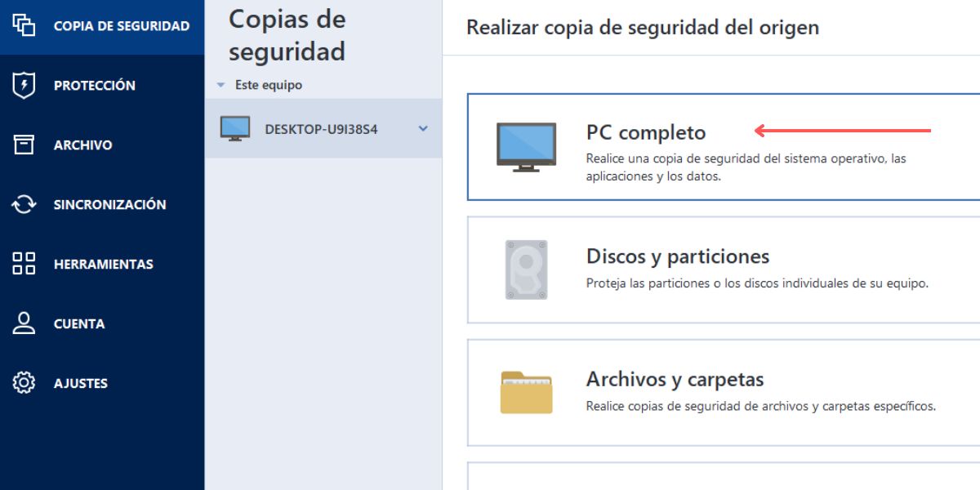The image size is (980, 490).
Task: Open the ARCHIVO section
Action: tap(102, 145)
